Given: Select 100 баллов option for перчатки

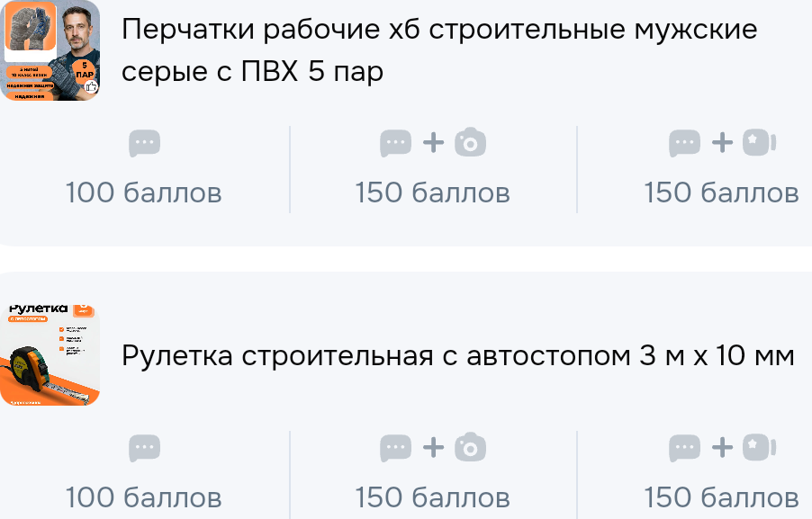Looking at the screenshot, I should (x=144, y=169).
